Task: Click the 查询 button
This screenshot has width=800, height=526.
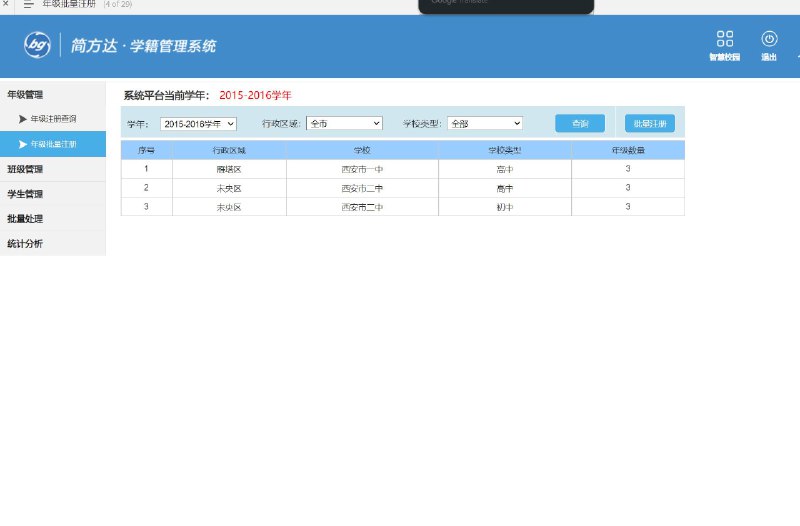Action: point(580,123)
